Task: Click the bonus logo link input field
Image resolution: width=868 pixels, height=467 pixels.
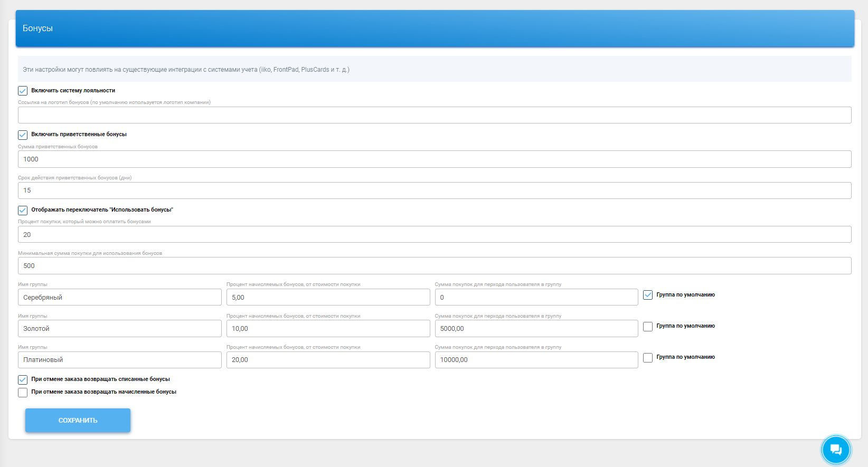Action: point(434,115)
